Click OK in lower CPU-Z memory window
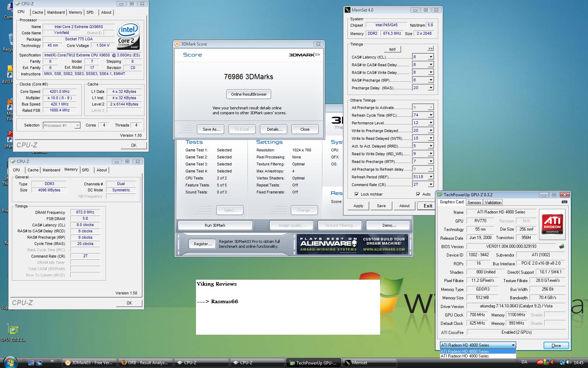This screenshot has width=588, height=368. pyautogui.click(x=129, y=303)
